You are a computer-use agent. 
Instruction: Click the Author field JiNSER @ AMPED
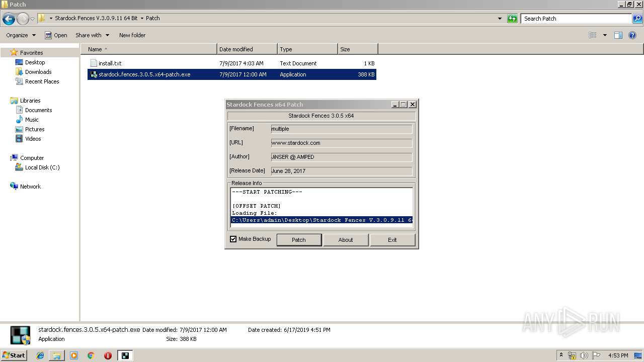tap(341, 157)
